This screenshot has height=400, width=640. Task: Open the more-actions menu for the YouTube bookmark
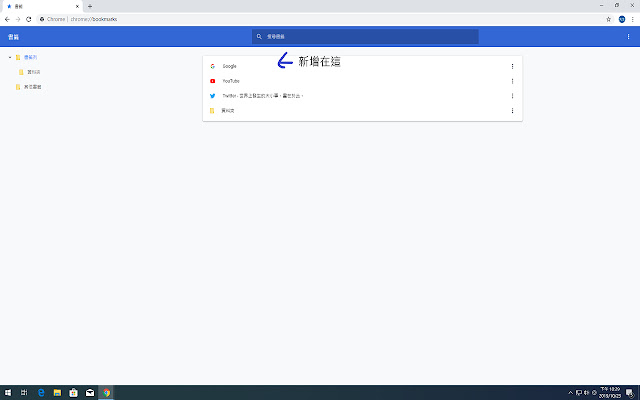click(512, 81)
